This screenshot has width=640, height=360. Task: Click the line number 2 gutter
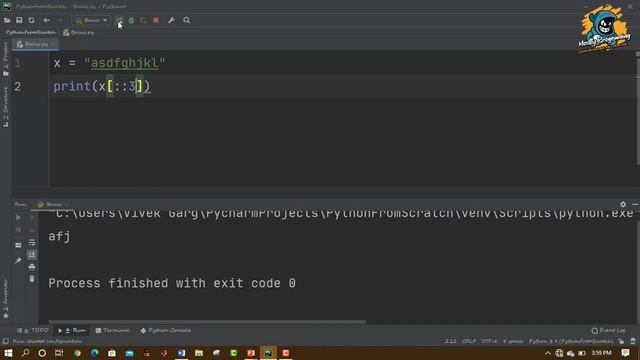click(x=18, y=87)
